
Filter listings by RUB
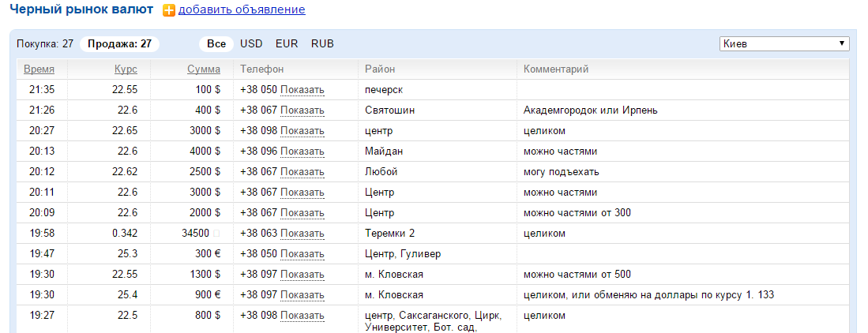322,43
